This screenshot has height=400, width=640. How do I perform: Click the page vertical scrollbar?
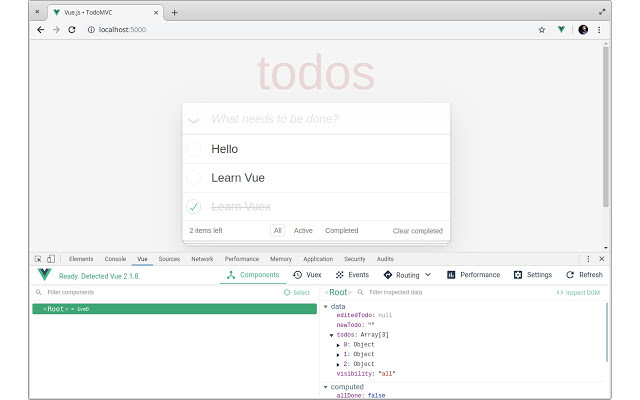pos(606,127)
